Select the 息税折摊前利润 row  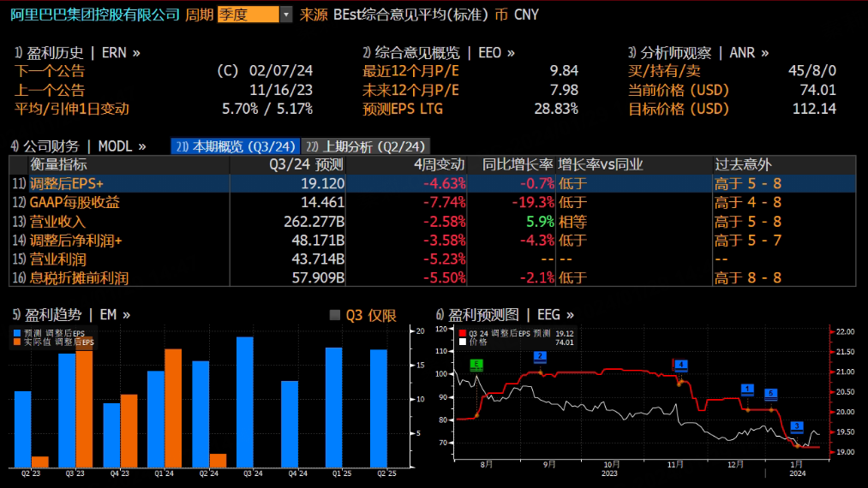pos(433,277)
